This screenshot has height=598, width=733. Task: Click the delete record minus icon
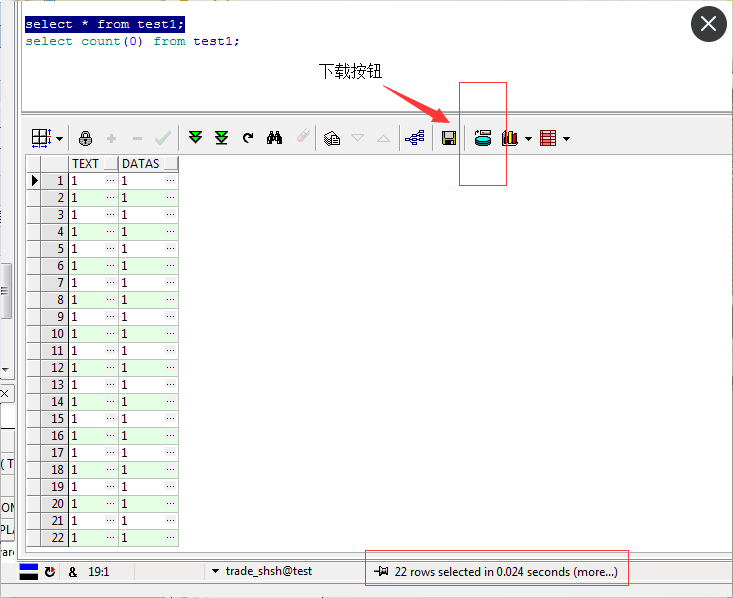click(137, 138)
